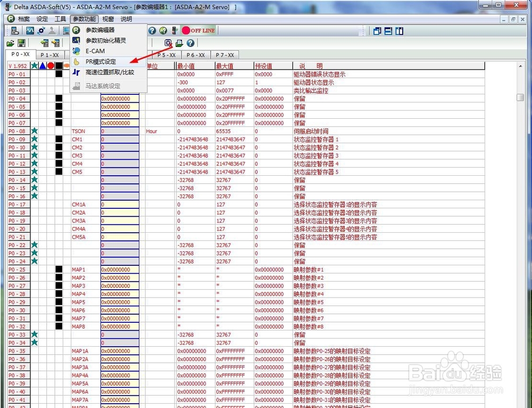Open parameter file with the folder icon
532x408 pixels.
[11, 43]
